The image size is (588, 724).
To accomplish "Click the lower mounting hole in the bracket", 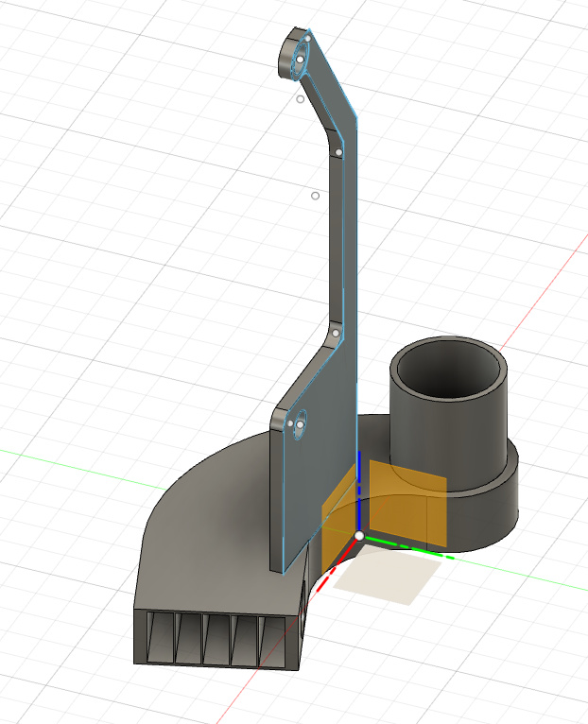I will click(301, 423).
